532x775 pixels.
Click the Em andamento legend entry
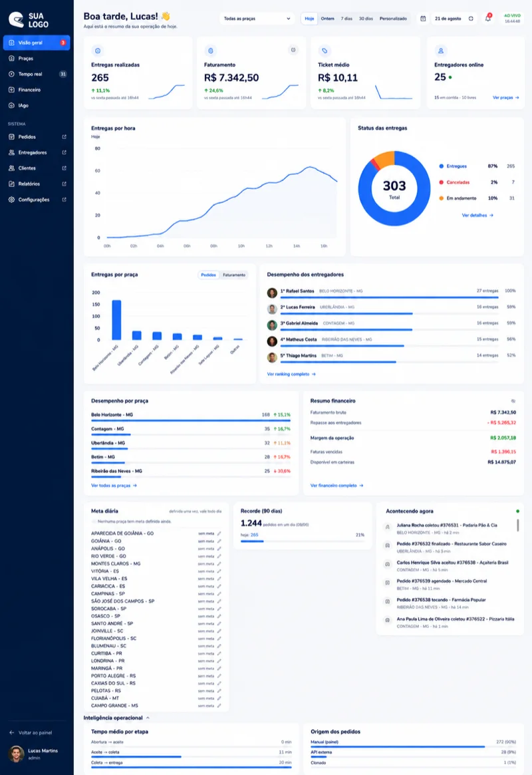coord(458,198)
